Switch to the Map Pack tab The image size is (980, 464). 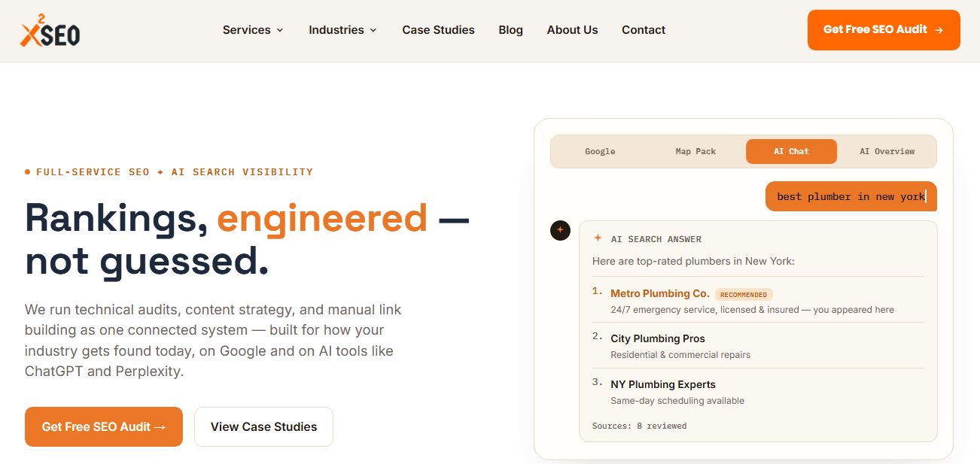(x=695, y=151)
